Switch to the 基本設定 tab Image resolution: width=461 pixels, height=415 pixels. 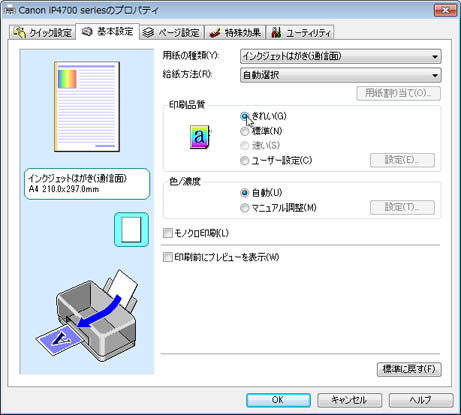[x=108, y=32]
